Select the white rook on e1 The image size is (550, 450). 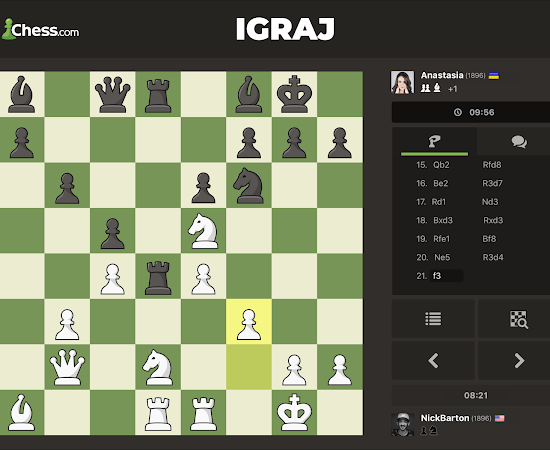coord(203,413)
